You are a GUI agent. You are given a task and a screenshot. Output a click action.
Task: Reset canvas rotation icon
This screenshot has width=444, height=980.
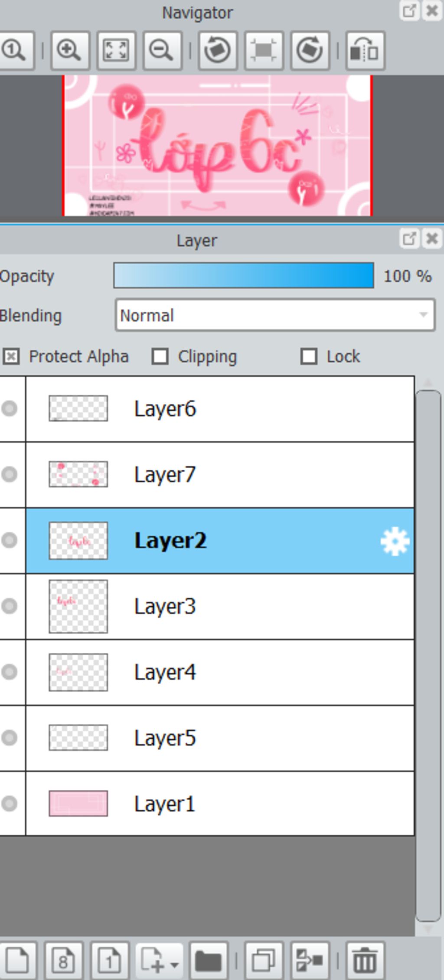pos(264,50)
